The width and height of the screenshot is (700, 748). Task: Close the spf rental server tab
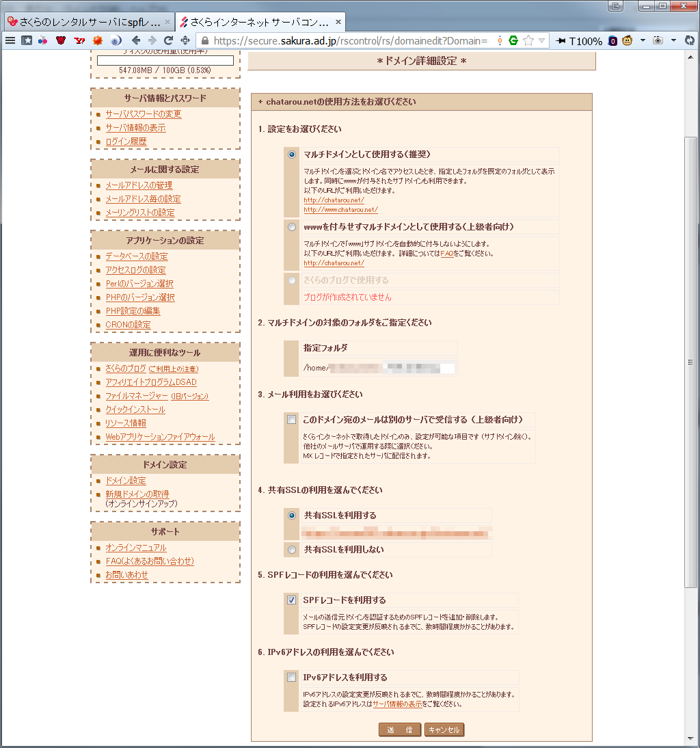tap(167, 22)
